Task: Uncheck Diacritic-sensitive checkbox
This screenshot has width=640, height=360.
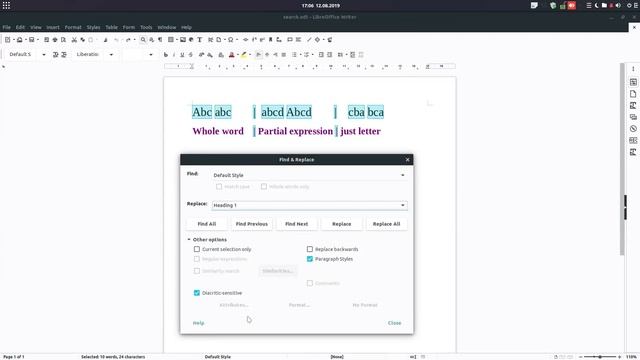Action: tap(197, 293)
